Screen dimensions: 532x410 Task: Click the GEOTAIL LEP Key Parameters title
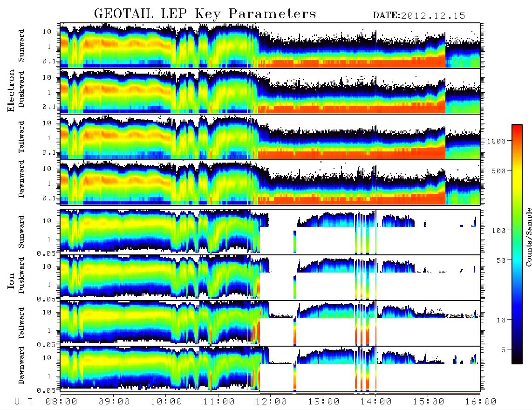(x=205, y=14)
